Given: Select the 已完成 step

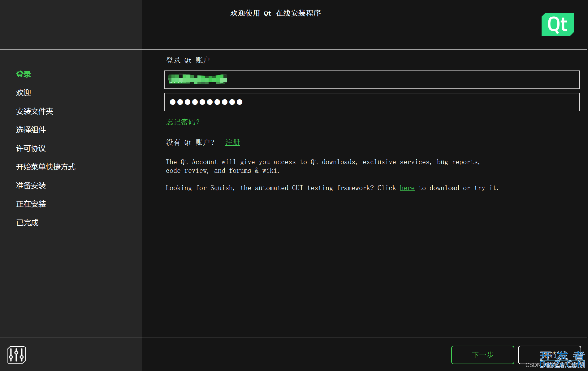Looking at the screenshot, I should point(27,223).
